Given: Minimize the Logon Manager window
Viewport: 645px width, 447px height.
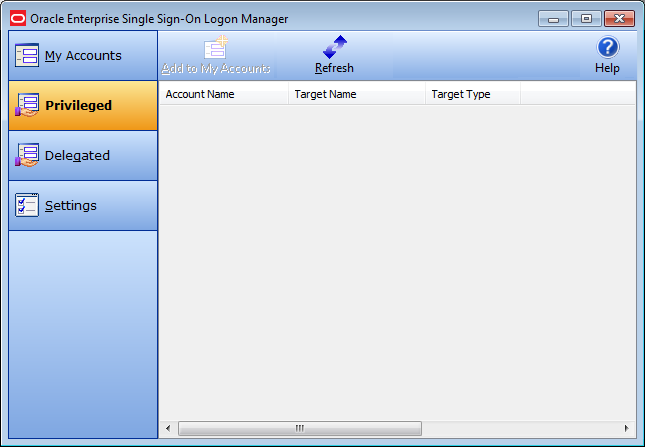Looking at the screenshot, I should [x=554, y=19].
